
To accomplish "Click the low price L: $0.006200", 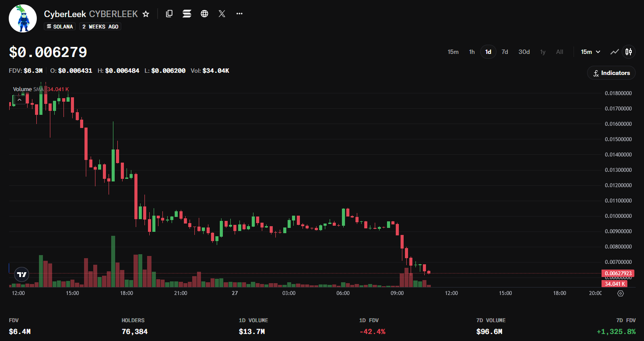I will click(x=165, y=70).
